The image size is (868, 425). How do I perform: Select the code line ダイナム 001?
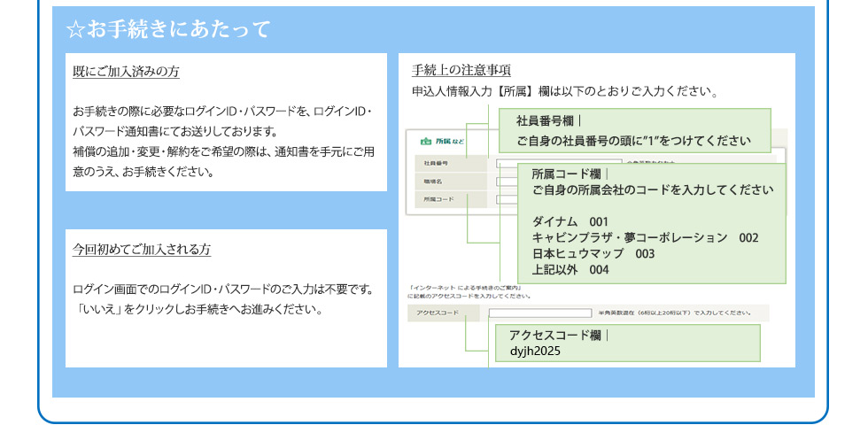tap(570, 222)
